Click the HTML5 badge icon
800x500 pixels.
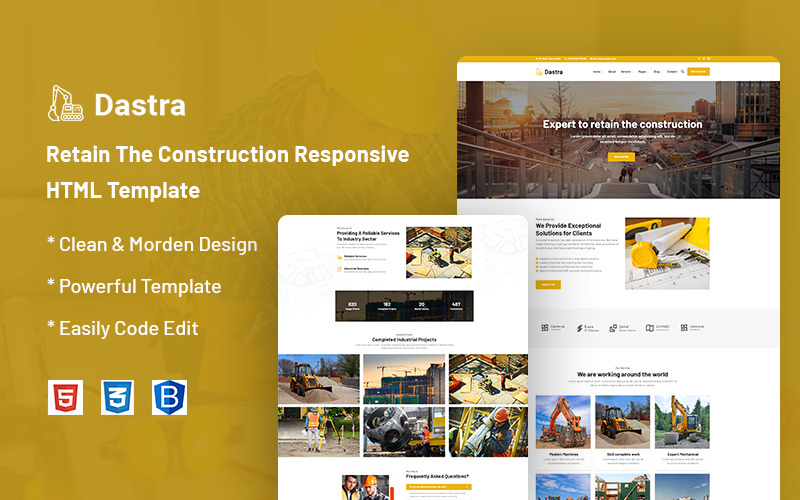click(x=65, y=397)
